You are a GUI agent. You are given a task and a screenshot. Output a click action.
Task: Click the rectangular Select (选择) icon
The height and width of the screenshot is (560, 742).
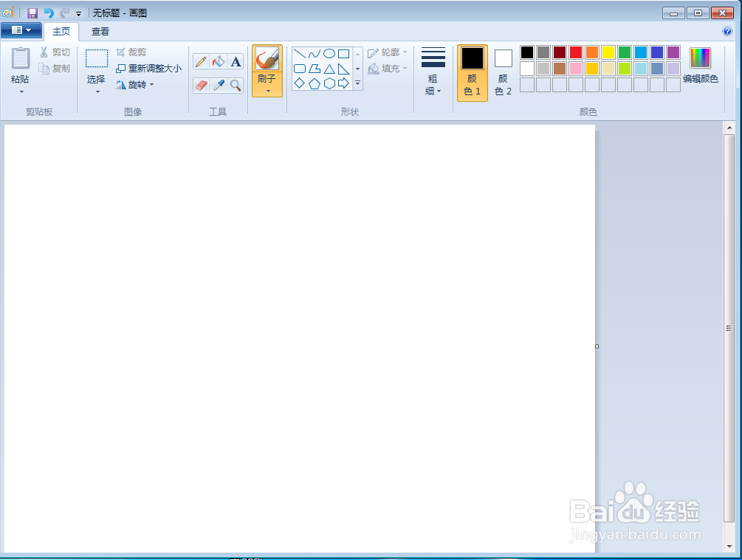tap(97, 58)
